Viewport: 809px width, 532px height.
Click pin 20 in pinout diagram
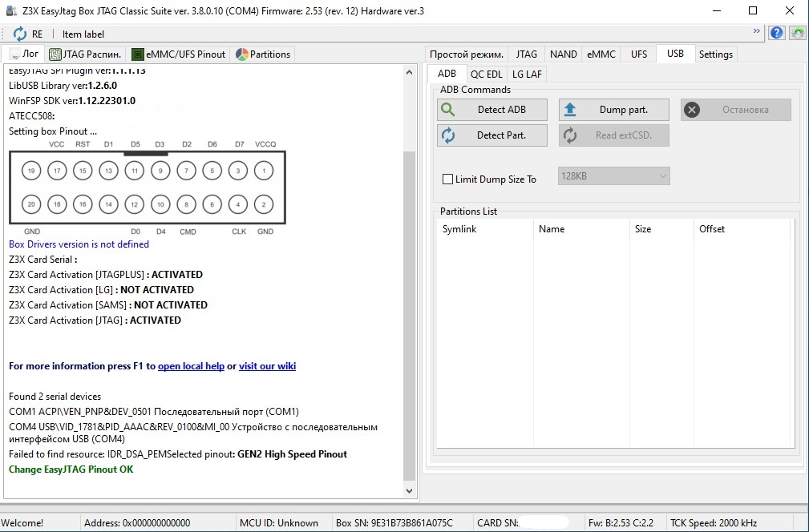(31, 204)
